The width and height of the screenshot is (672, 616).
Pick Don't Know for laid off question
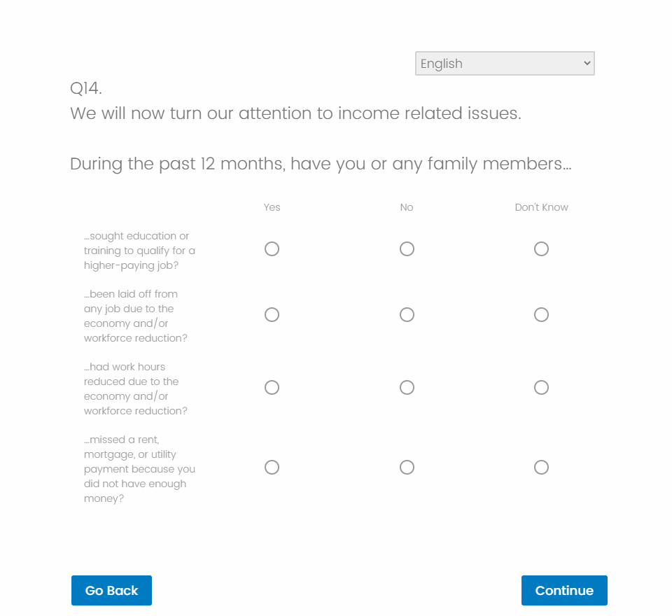(x=541, y=315)
